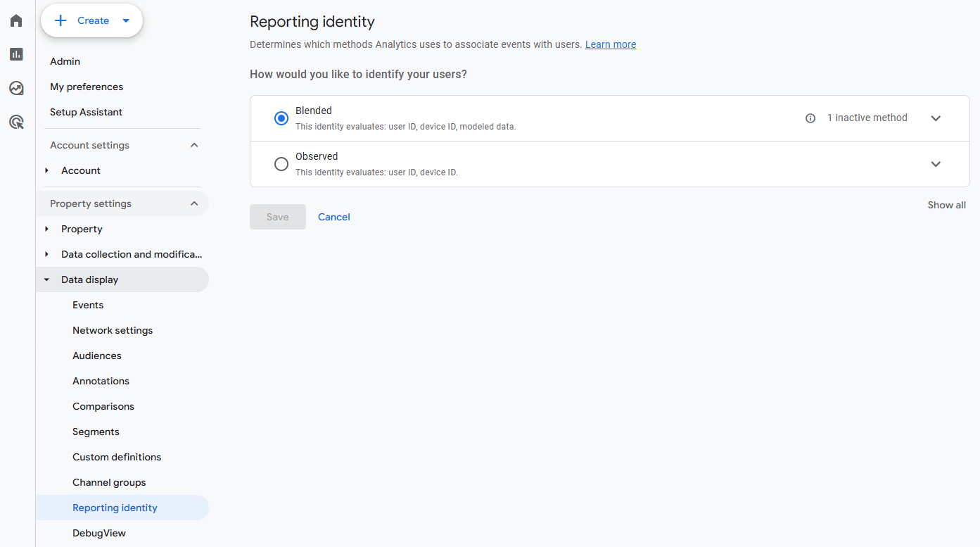Viewport: 980px width, 547px height.
Task: Collapse the Property settings section
Action: [195, 203]
